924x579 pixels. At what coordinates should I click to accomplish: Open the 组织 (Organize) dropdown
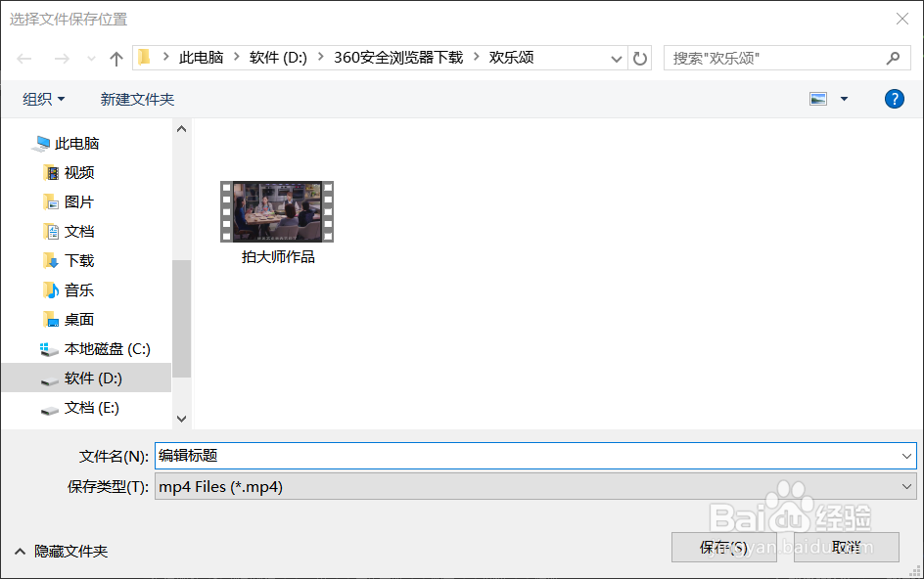[x=44, y=99]
